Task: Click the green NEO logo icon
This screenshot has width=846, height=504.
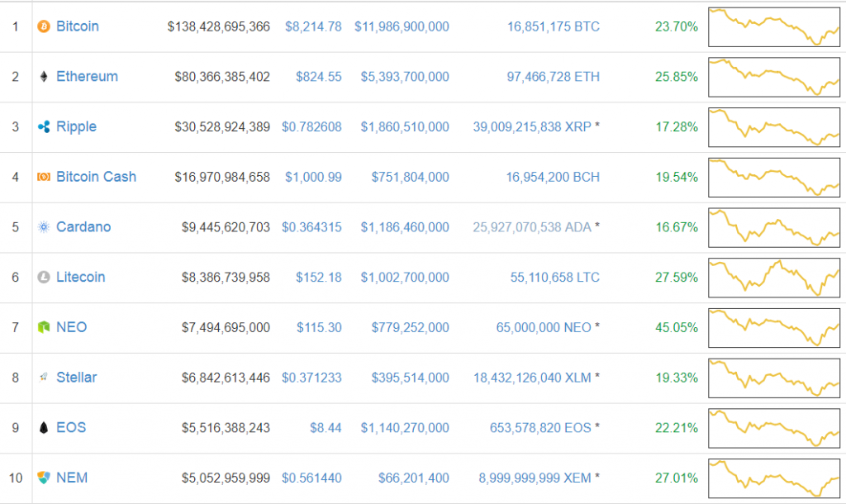Action: click(x=44, y=327)
